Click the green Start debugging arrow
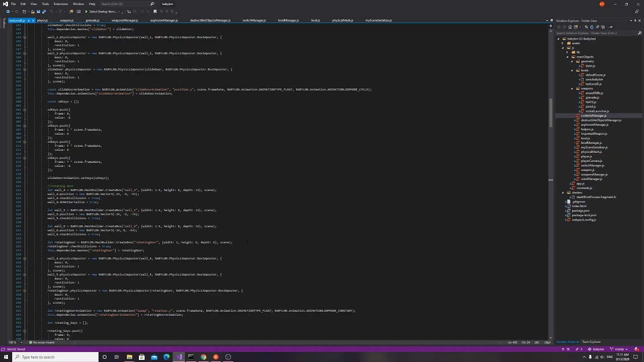 pos(86,12)
